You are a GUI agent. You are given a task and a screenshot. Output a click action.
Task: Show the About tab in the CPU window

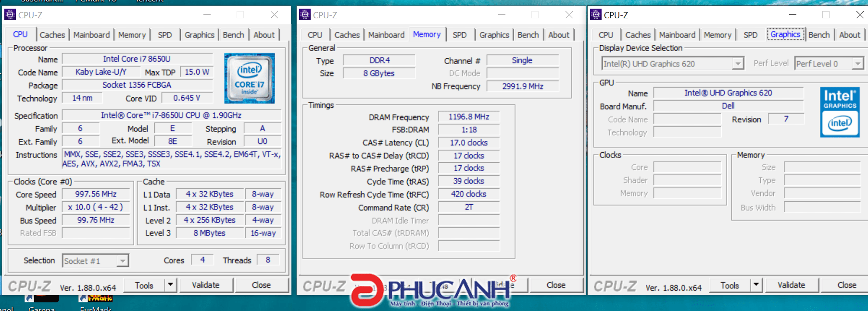pos(264,35)
